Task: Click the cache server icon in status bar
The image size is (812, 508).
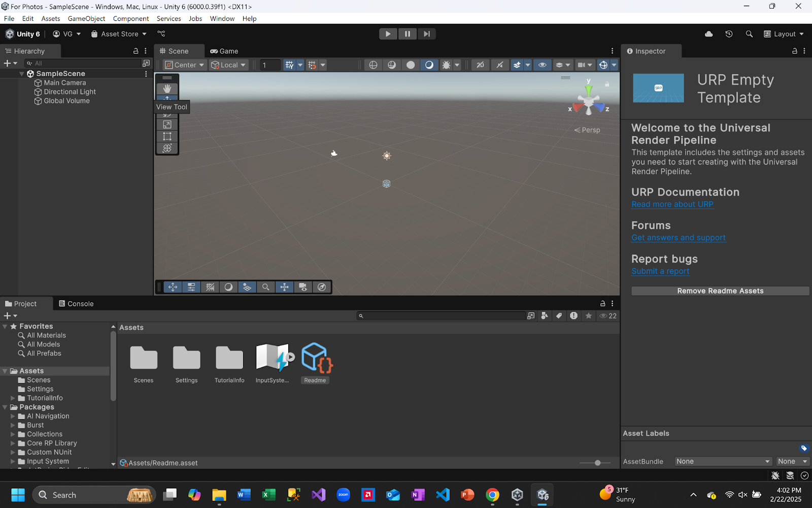Action: pos(790,475)
